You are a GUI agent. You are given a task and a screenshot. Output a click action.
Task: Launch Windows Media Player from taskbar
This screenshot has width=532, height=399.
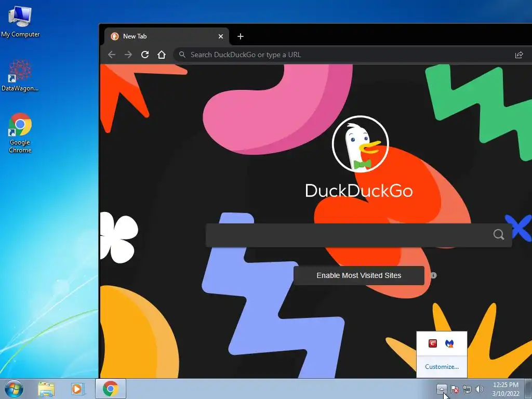[77, 389]
